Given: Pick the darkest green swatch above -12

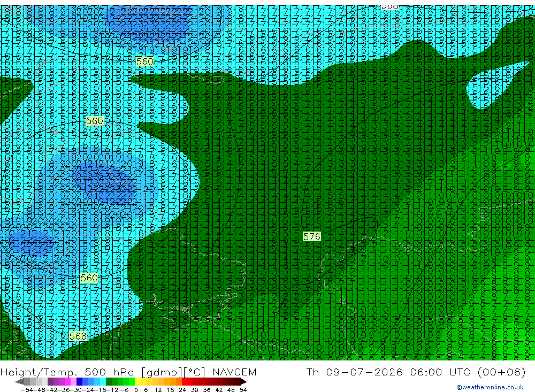Looking at the screenshot, I should [109, 381].
